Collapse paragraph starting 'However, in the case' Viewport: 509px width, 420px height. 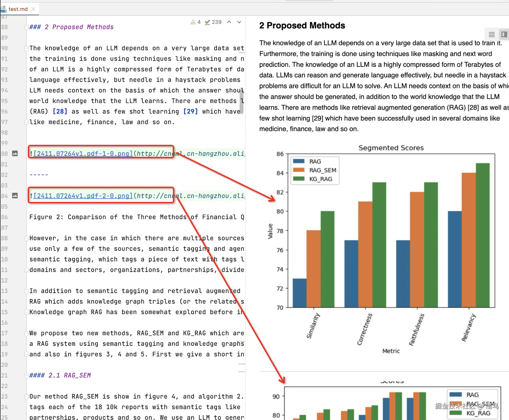26,238
